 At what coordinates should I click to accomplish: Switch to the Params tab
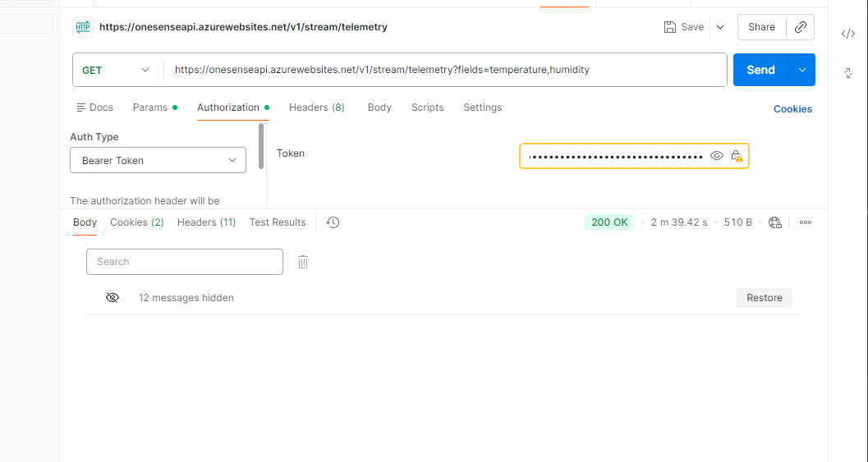coord(155,107)
